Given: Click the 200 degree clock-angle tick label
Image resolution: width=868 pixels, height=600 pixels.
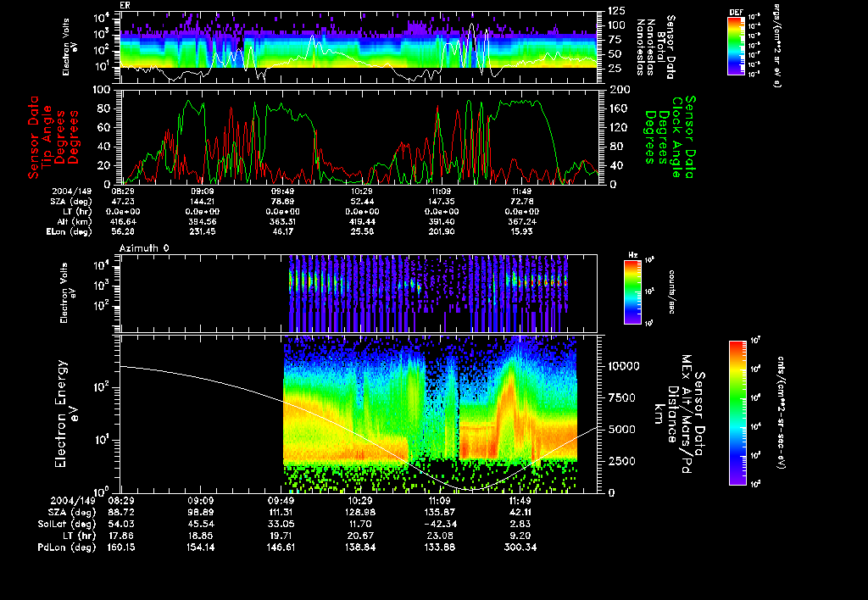Looking at the screenshot, I should [x=620, y=90].
